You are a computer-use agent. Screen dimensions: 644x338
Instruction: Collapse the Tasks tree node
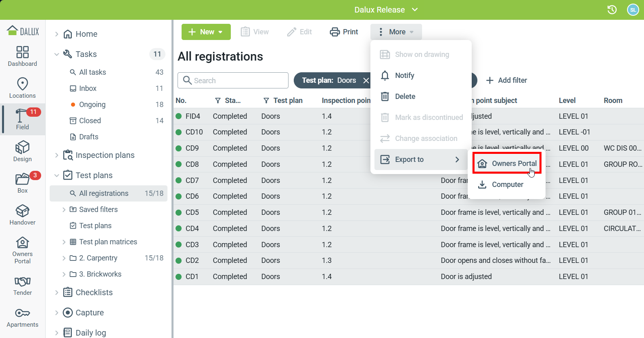pyautogui.click(x=57, y=54)
